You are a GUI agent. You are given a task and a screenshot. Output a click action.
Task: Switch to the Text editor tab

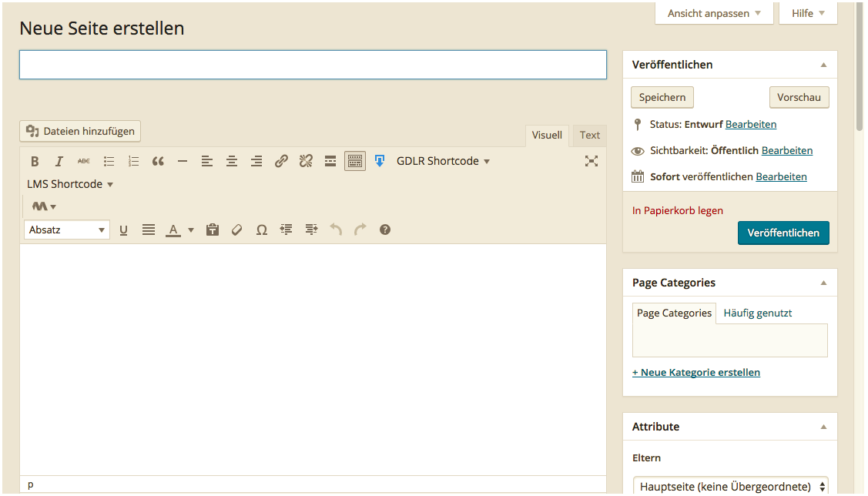[x=590, y=136]
